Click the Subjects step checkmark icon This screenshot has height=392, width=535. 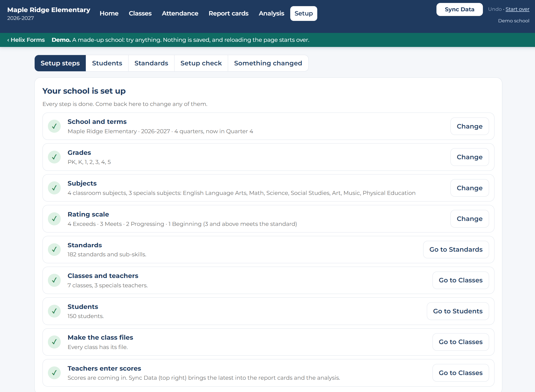(x=54, y=188)
